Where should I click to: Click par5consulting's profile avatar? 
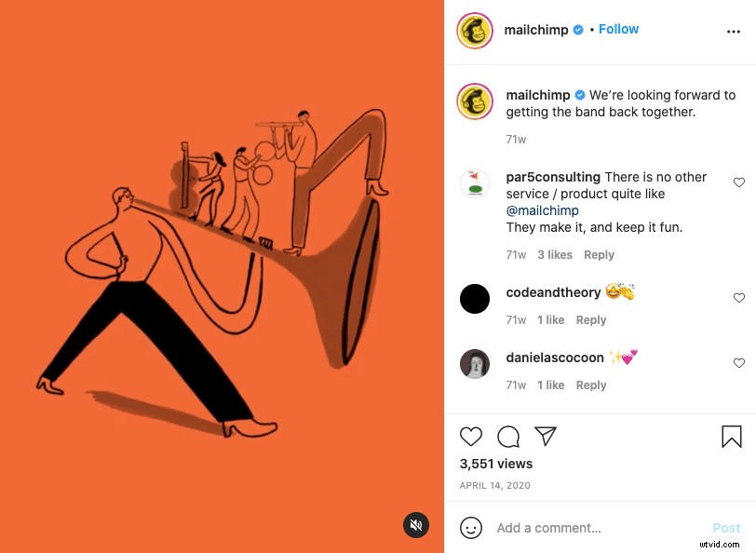point(475,184)
